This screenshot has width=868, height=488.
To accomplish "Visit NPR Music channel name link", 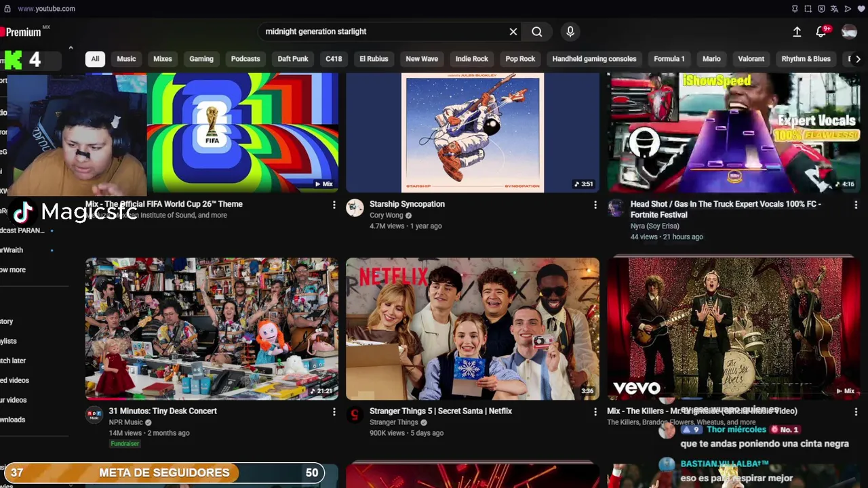I will (126, 422).
